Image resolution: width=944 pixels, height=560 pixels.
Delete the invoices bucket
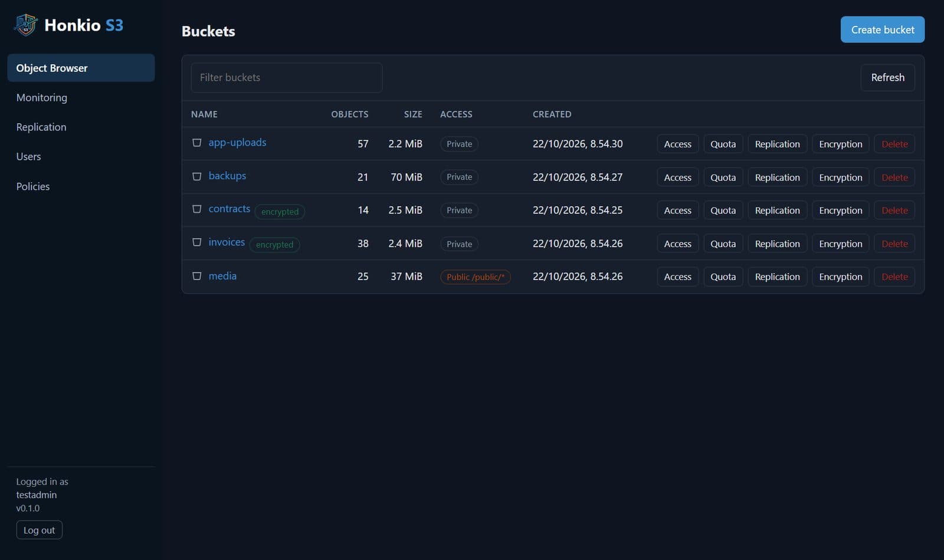[x=894, y=243]
